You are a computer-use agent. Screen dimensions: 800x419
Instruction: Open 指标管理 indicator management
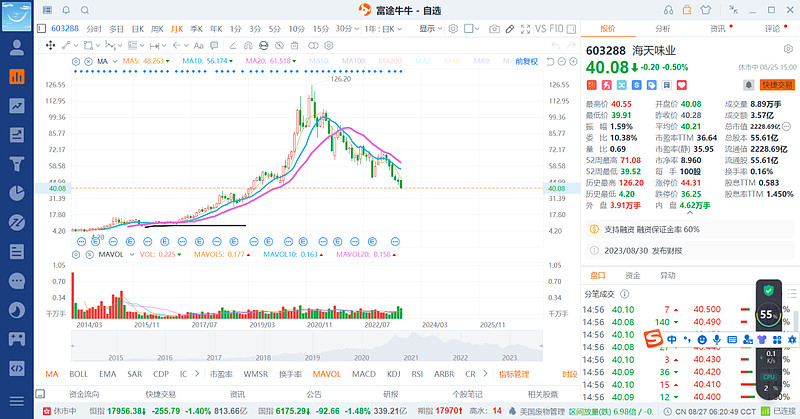point(514,374)
